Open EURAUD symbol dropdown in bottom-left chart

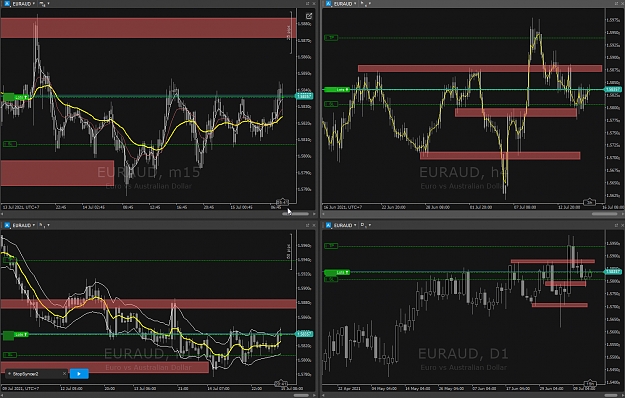click(24, 225)
